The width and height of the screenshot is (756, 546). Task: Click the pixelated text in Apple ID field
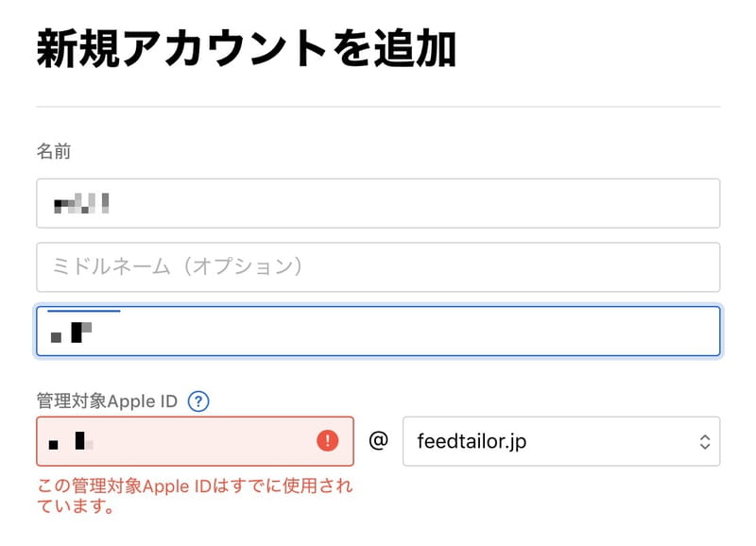tap(71, 441)
